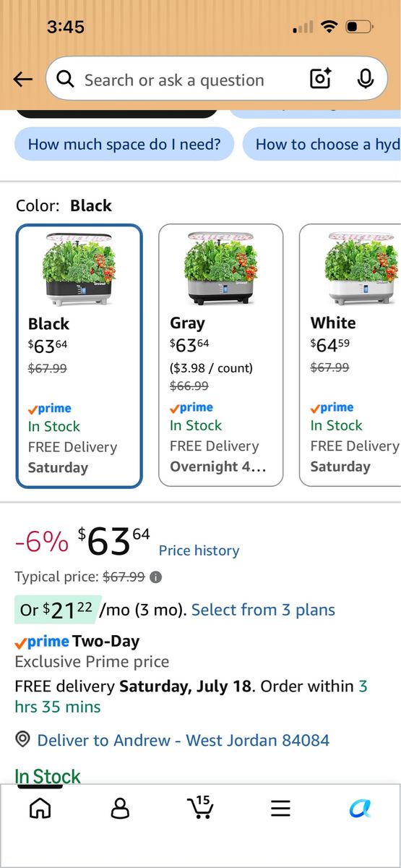Open the shopping cart with 15 items
This screenshot has width=401, height=868.
[199, 807]
